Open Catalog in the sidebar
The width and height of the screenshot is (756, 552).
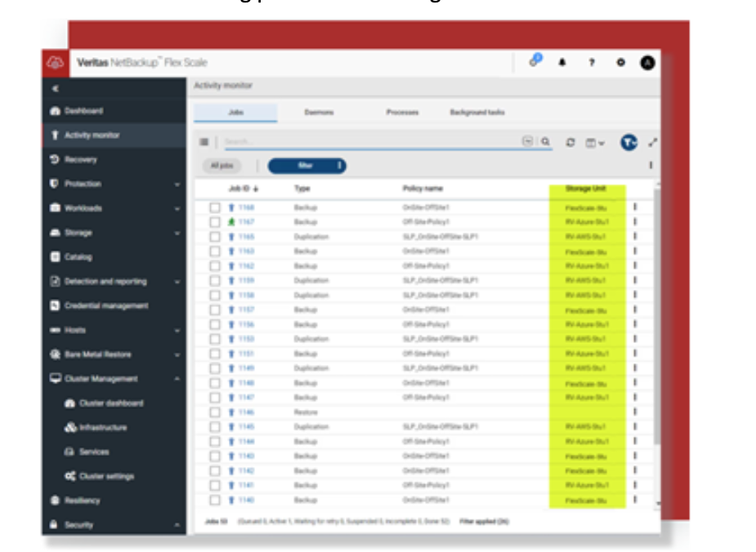tap(71, 256)
